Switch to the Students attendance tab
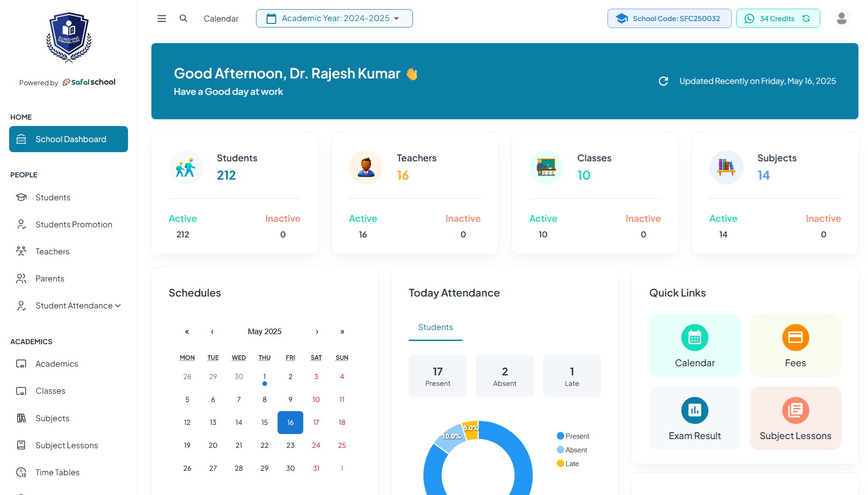Screen dimensions: 868x495 435,327
